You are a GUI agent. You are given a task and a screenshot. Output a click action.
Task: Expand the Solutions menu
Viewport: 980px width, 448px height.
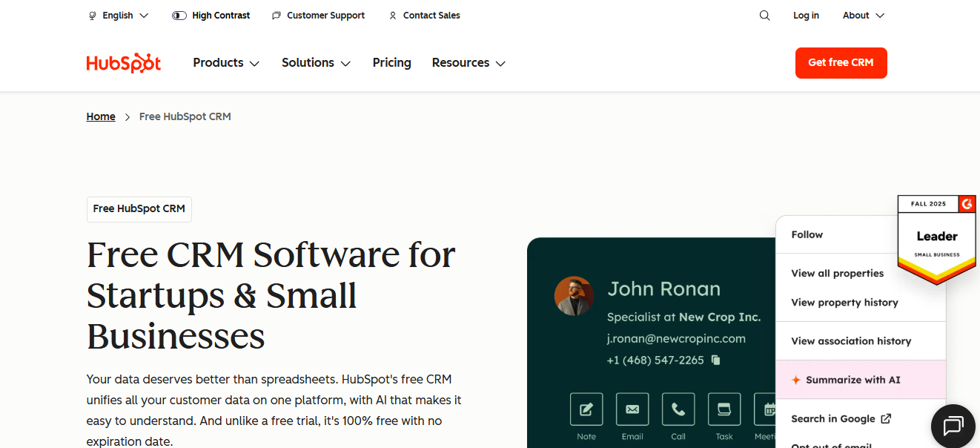click(316, 62)
